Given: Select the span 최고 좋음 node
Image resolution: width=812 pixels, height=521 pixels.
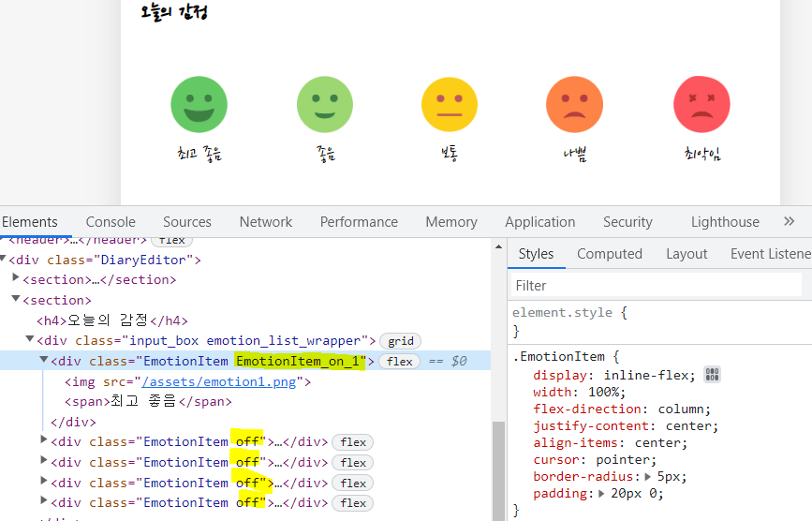Looking at the screenshot, I should click(148, 401).
